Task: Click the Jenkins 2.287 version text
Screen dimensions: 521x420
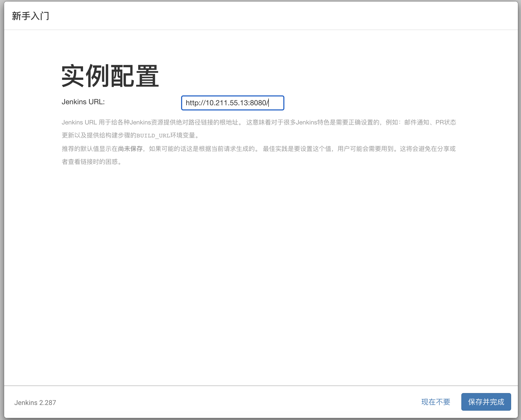Action: click(35, 403)
